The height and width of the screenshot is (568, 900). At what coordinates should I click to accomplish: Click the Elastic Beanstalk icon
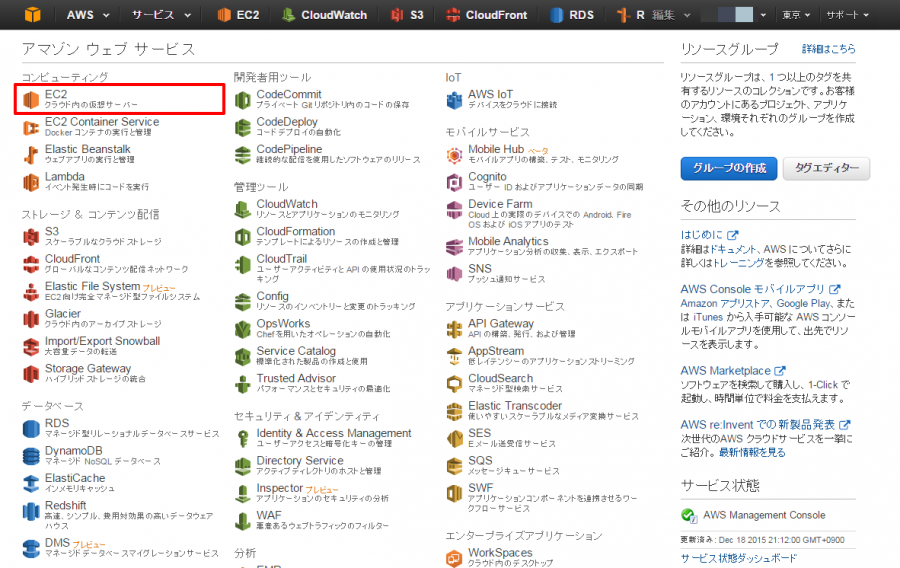(x=31, y=155)
